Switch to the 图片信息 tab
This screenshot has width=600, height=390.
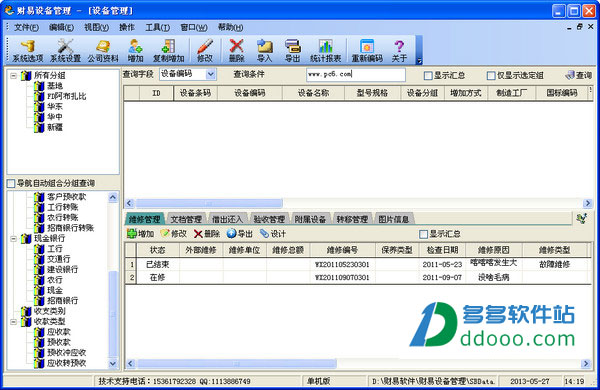coord(394,219)
